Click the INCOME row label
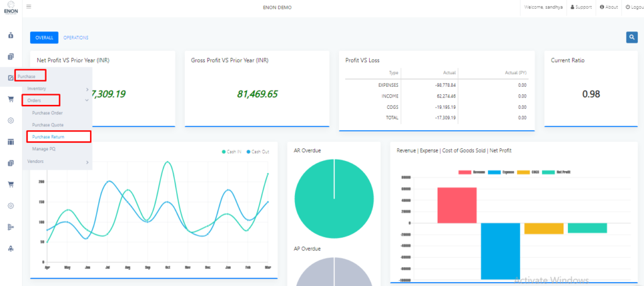This screenshot has width=644, height=286. (x=391, y=96)
